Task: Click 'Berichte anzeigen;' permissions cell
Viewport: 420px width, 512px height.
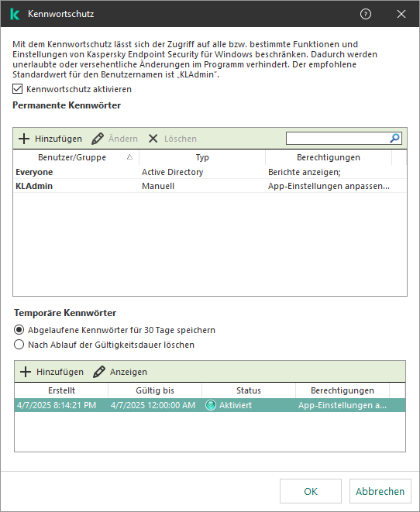Action: coord(305,172)
